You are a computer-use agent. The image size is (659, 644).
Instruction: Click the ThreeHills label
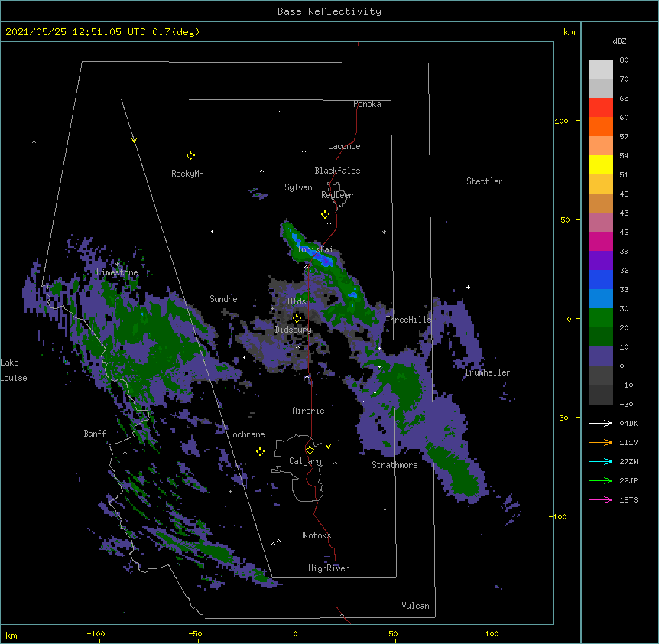click(408, 320)
